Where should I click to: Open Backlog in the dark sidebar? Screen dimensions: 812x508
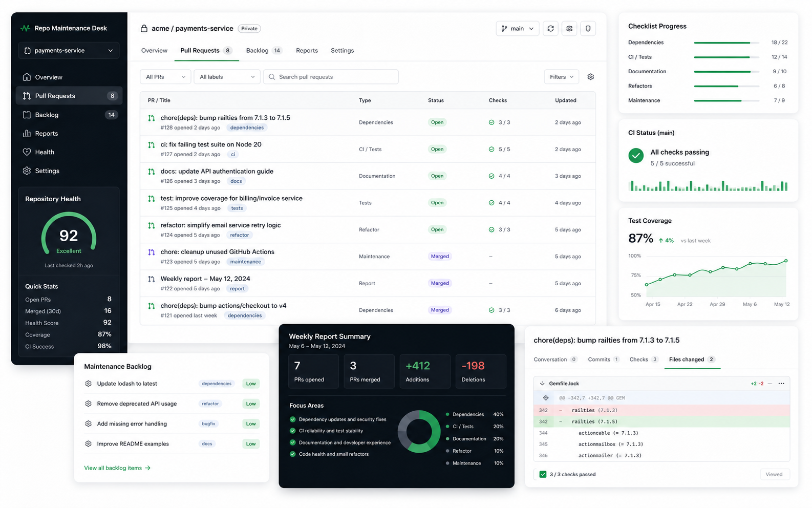coord(70,115)
